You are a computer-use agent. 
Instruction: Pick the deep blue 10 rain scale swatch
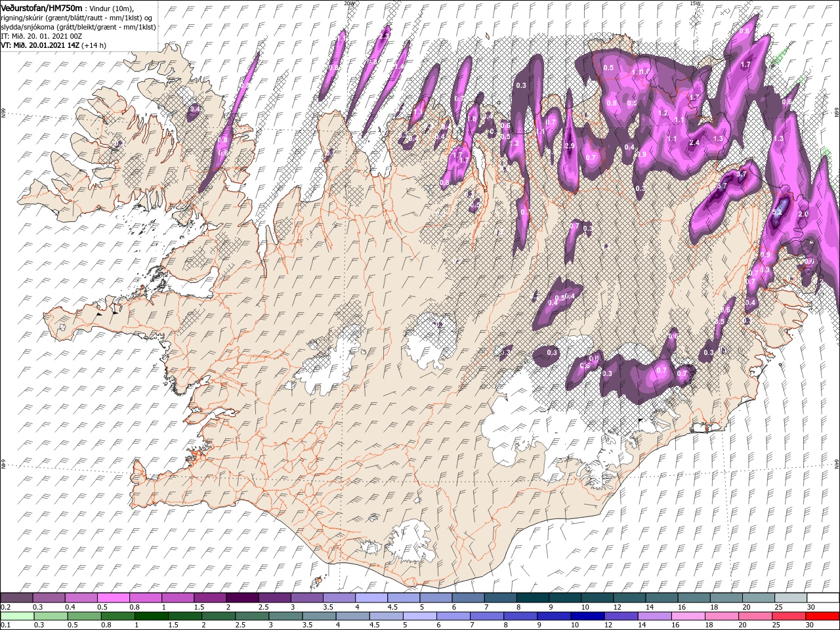click(x=587, y=616)
